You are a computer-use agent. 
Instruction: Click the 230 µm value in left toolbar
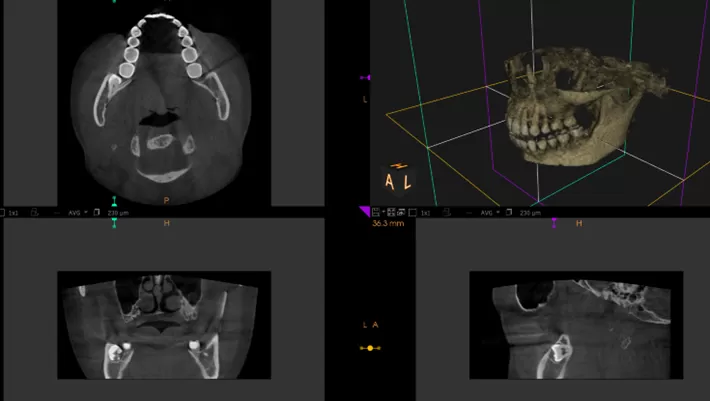[x=118, y=212]
